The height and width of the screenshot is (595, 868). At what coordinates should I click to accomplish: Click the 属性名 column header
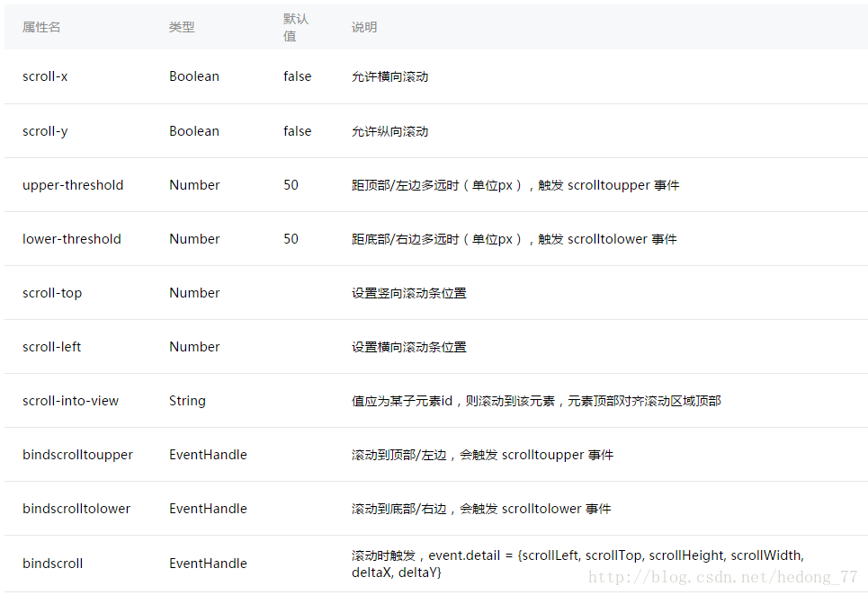(41, 28)
